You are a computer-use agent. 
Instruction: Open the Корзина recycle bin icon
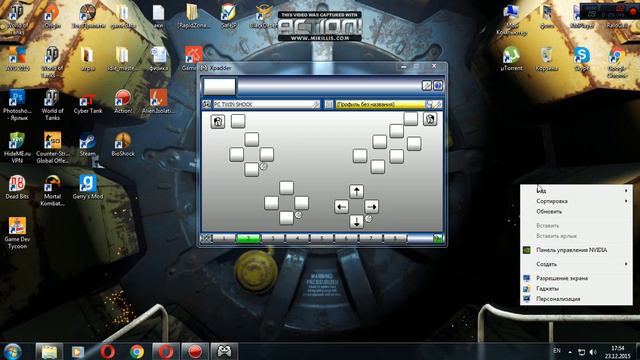[x=547, y=60]
